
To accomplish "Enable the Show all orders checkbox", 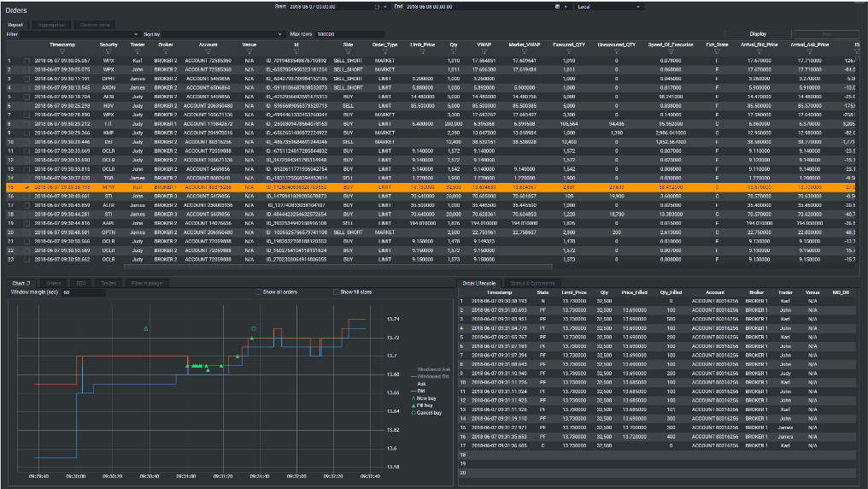I will tap(259, 292).
